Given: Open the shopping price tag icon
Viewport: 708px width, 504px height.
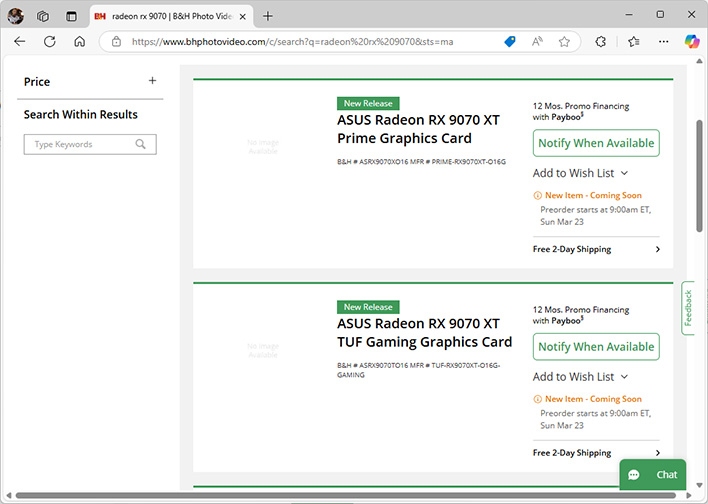Looking at the screenshot, I should 510,42.
